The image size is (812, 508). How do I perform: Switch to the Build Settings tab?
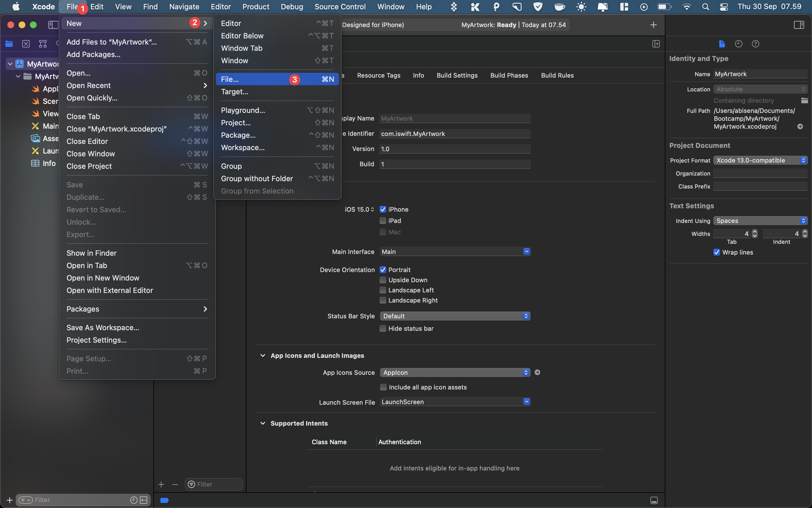point(457,75)
